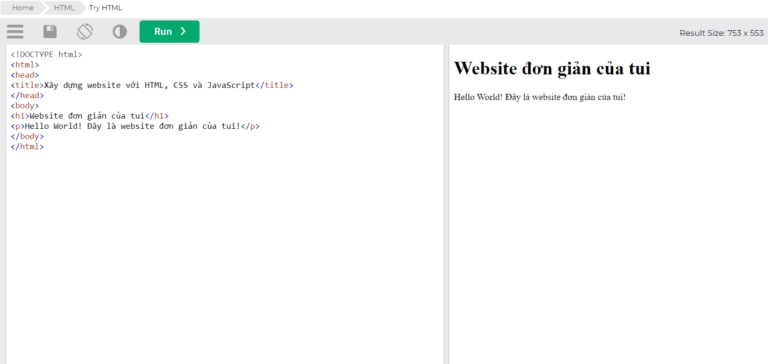
Task: Save the code with the floppy disk icon
Action: click(x=50, y=32)
